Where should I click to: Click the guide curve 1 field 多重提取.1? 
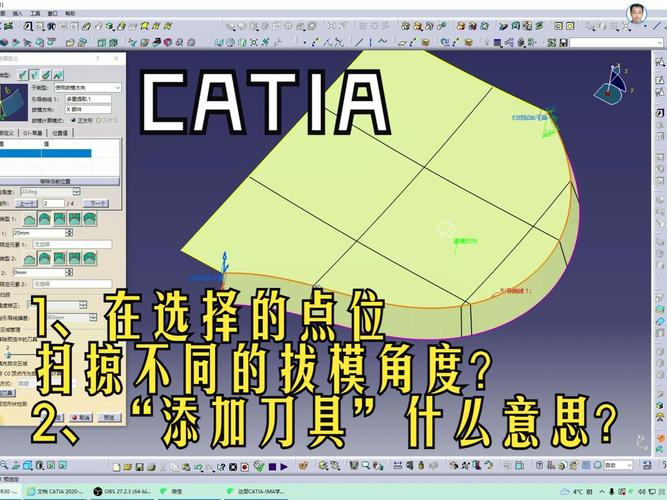point(88,99)
